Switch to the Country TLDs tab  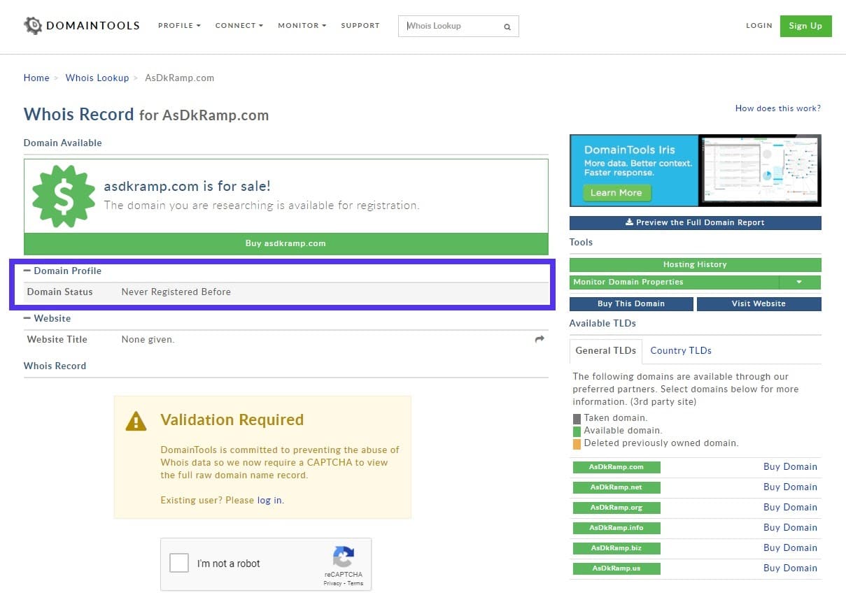coord(680,350)
